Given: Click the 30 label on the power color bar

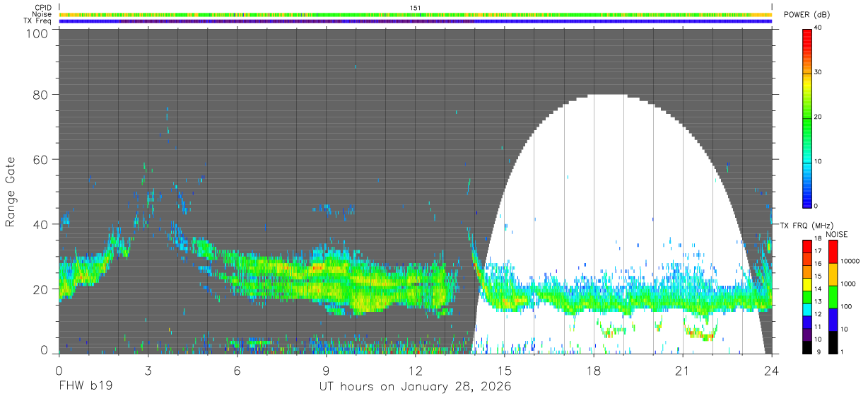Looking at the screenshot, I should [x=819, y=72].
